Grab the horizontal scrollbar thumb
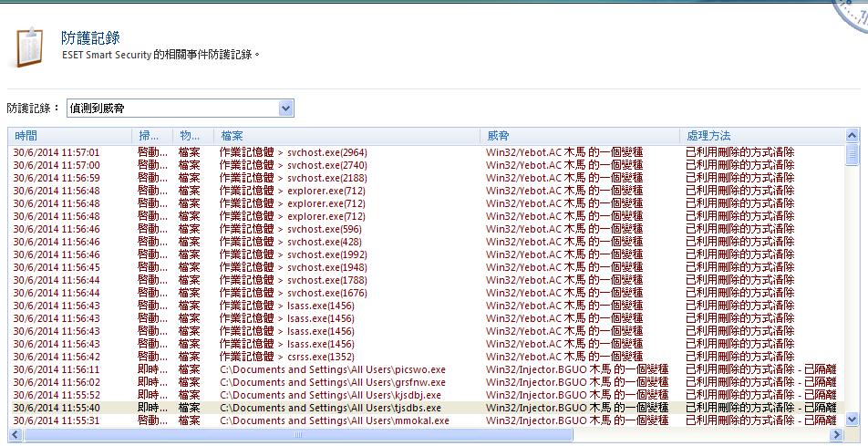Screen dimensions: 868x446 tap(298, 435)
